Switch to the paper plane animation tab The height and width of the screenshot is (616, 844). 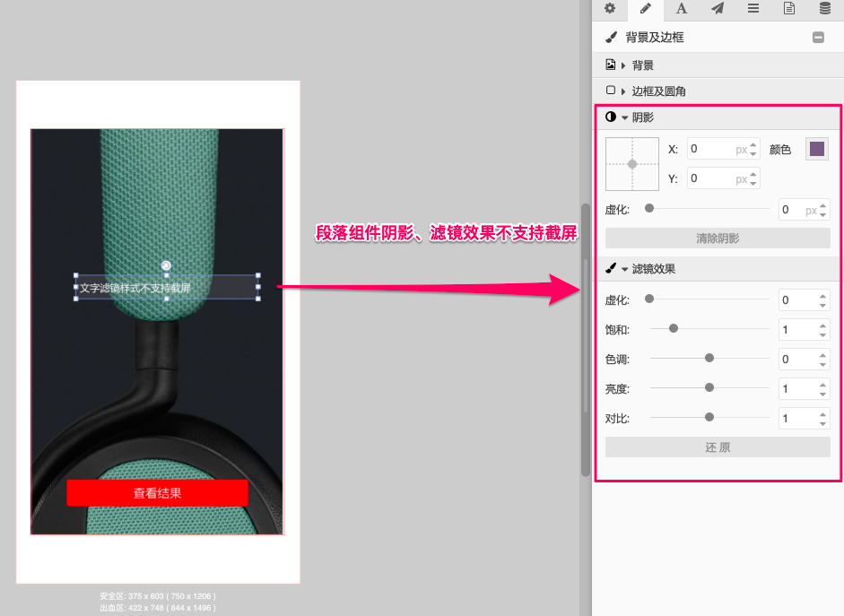pyautogui.click(x=717, y=9)
